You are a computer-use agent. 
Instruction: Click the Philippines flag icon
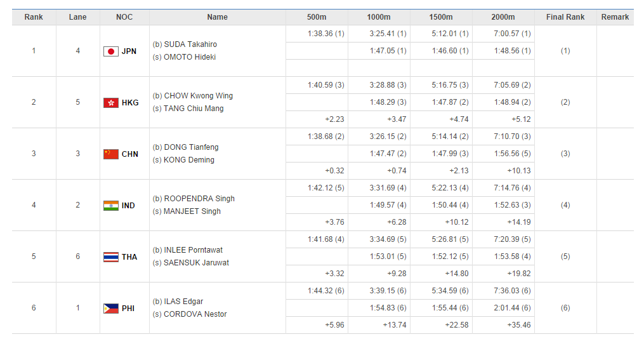click(x=110, y=309)
